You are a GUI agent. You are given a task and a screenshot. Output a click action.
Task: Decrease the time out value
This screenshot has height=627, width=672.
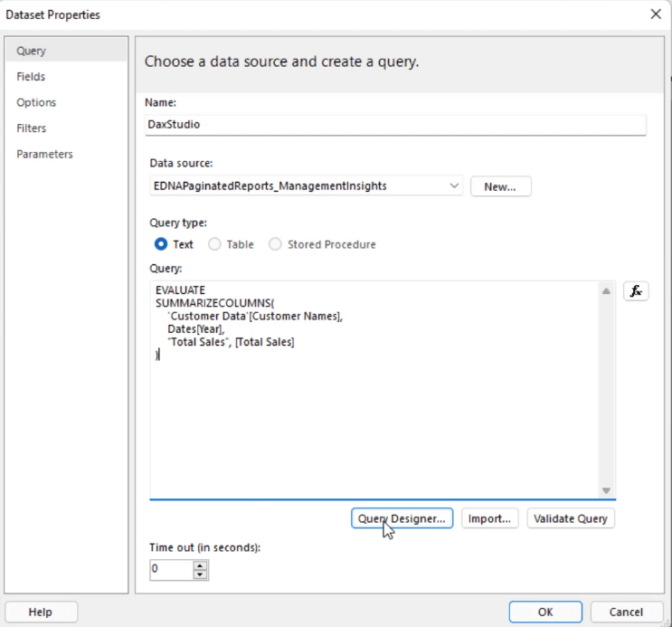click(x=201, y=575)
